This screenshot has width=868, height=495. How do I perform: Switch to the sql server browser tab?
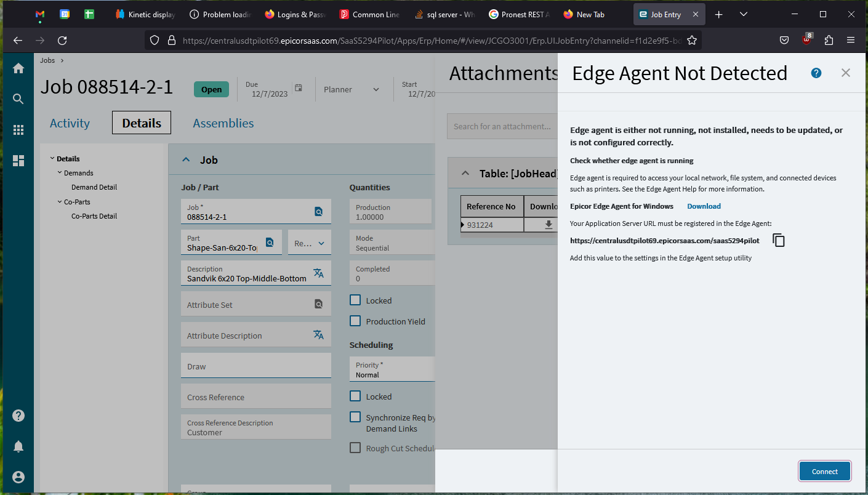click(x=445, y=14)
